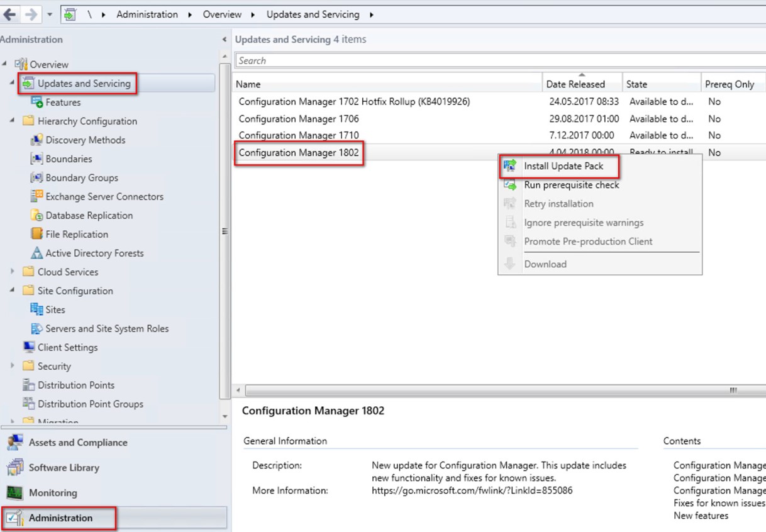Click in the Search box
766x532 pixels.
point(501,61)
